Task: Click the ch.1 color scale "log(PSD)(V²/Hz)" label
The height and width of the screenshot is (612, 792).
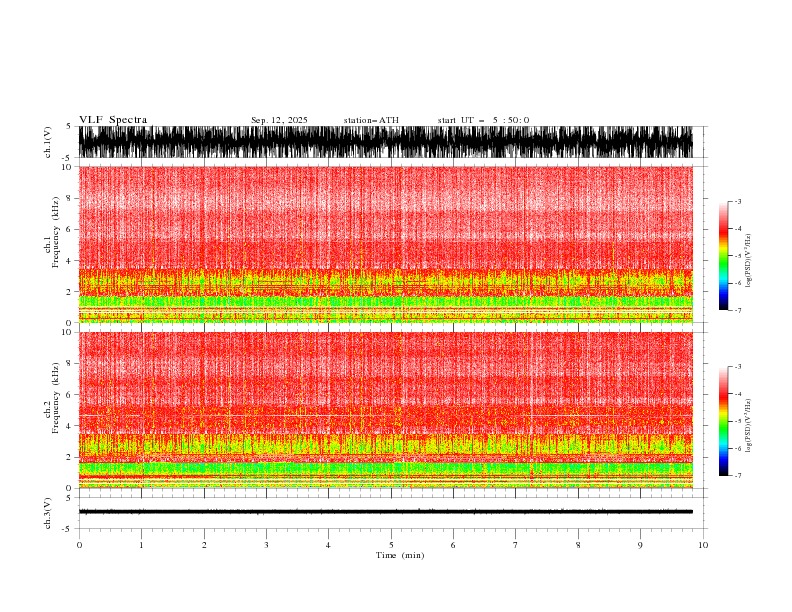Action: point(749,261)
